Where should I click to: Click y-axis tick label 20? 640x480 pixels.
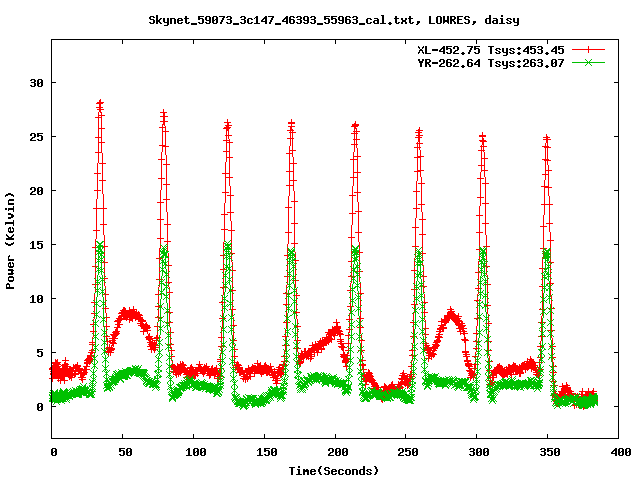pyautogui.click(x=36, y=191)
